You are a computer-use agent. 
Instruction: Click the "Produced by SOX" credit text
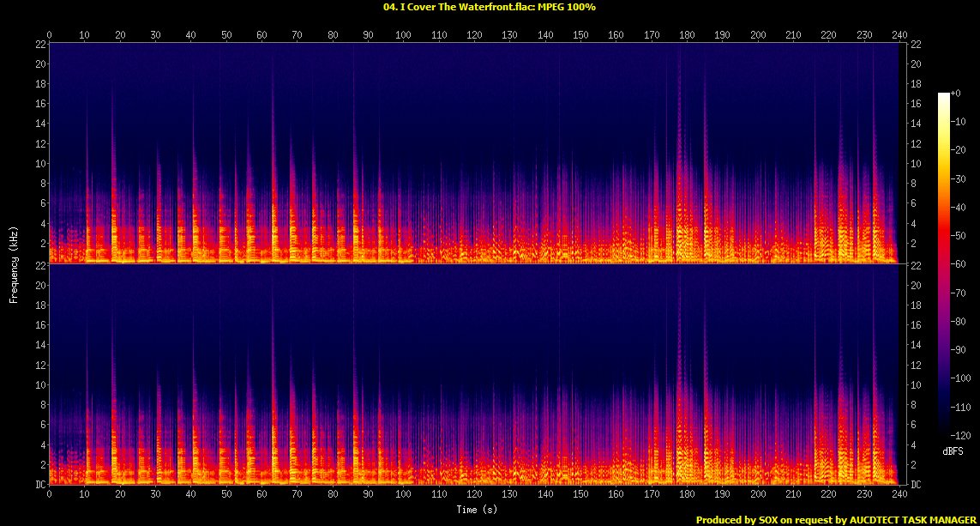click(x=737, y=520)
